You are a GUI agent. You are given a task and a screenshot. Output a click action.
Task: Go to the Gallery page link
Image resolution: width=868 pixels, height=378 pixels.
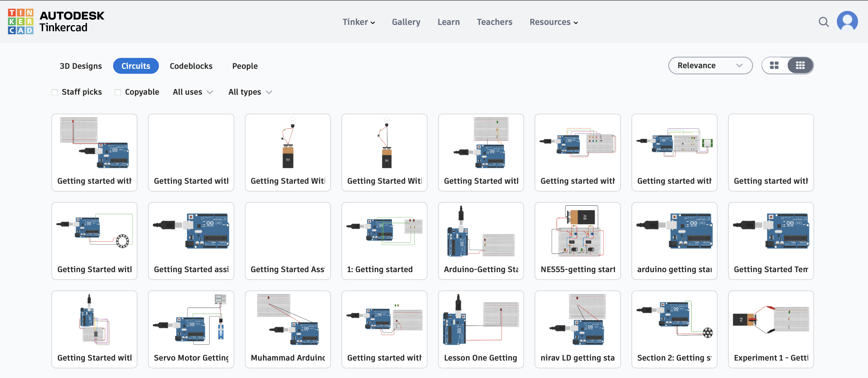click(x=406, y=22)
